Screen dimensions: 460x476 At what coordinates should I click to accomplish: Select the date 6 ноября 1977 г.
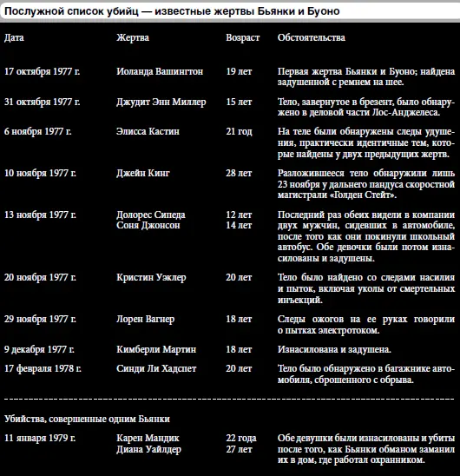[38, 132]
